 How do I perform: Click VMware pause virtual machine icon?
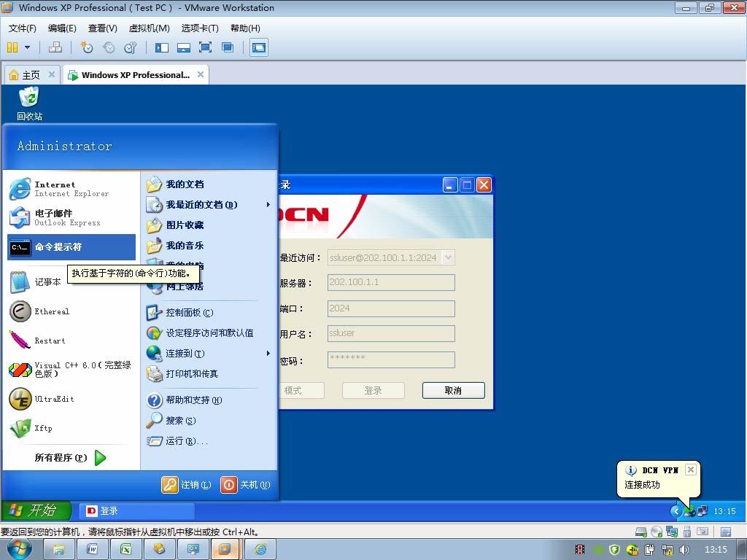(x=13, y=47)
